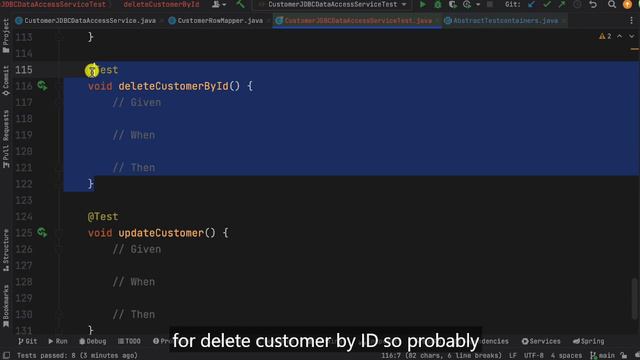Open Git branch main selector
640x360 pixels.
pyautogui.click(x=602, y=356)
